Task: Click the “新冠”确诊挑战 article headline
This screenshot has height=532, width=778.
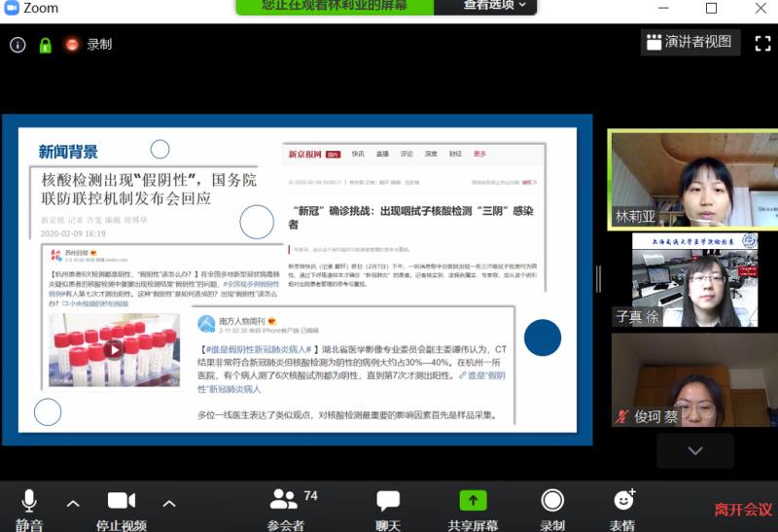Action: pyautogui.click(x=410, y=217)
